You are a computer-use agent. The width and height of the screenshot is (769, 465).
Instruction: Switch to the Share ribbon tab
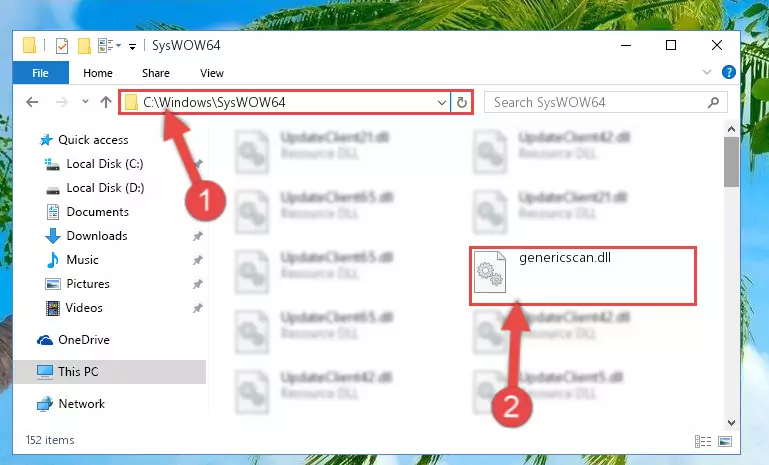[156, 73]
